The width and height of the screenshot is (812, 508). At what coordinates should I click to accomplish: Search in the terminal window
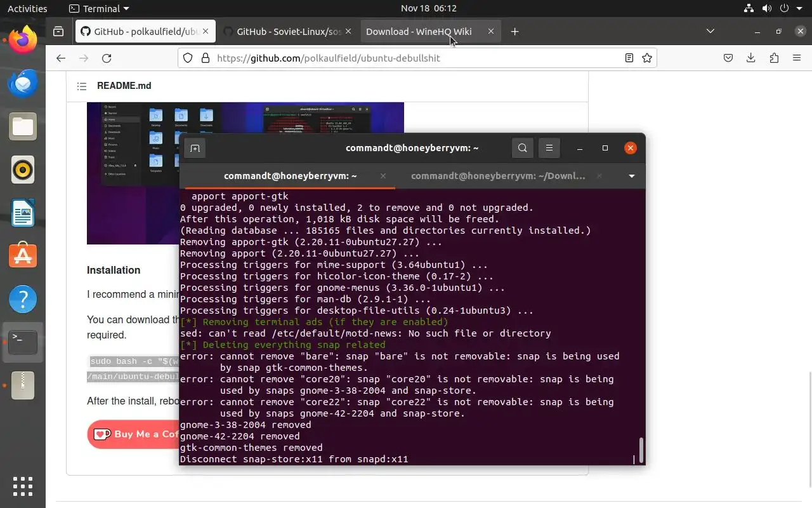pyautogui.click(x=522, y=148)
